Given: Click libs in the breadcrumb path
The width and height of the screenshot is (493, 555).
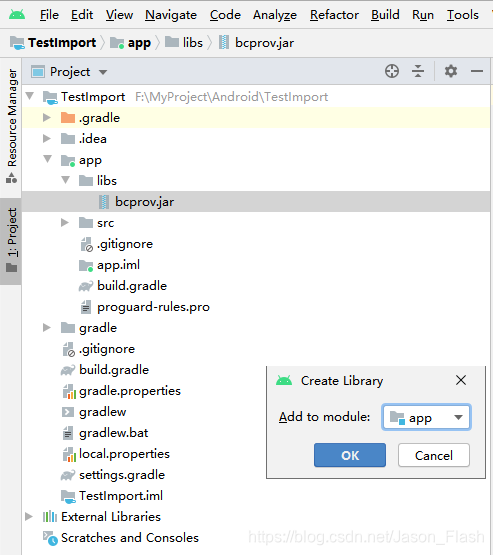Looking at the screenshot, I should [x=193, y=43].
